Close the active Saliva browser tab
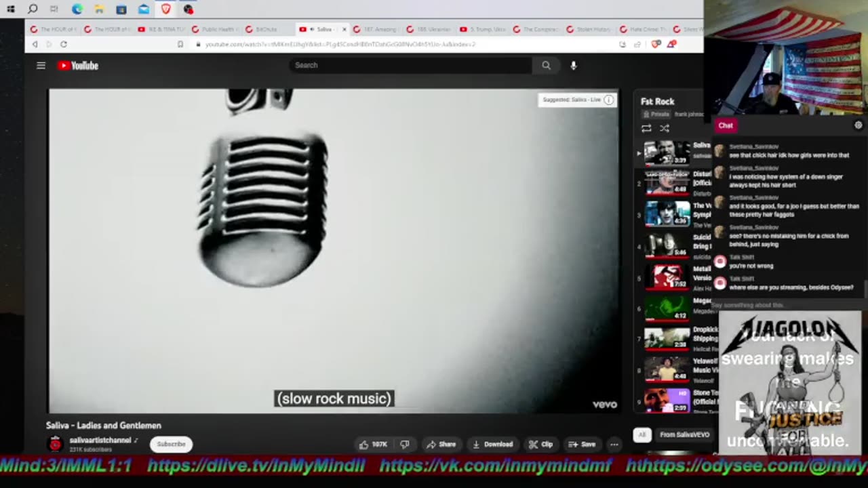The height and width of the screenshot is (488, 868). 344,29
